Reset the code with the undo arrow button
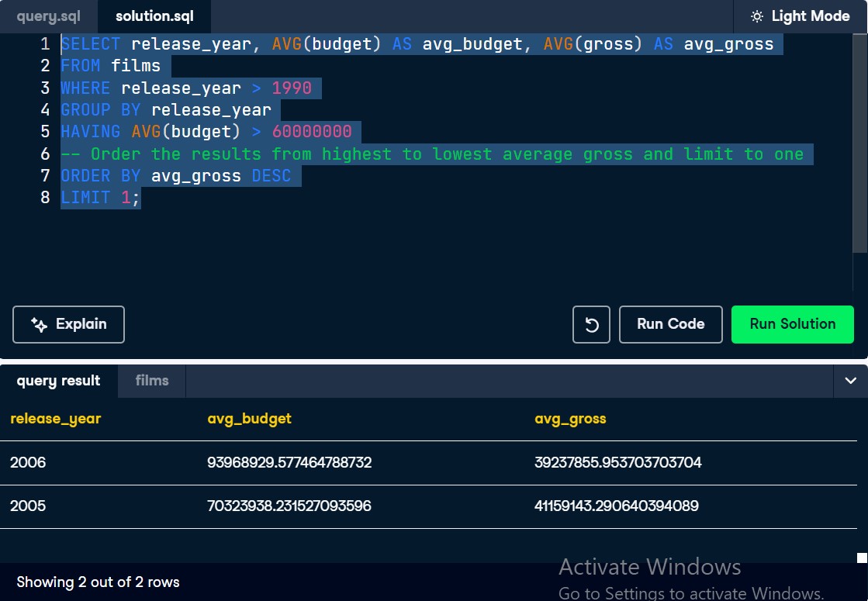 591,324
